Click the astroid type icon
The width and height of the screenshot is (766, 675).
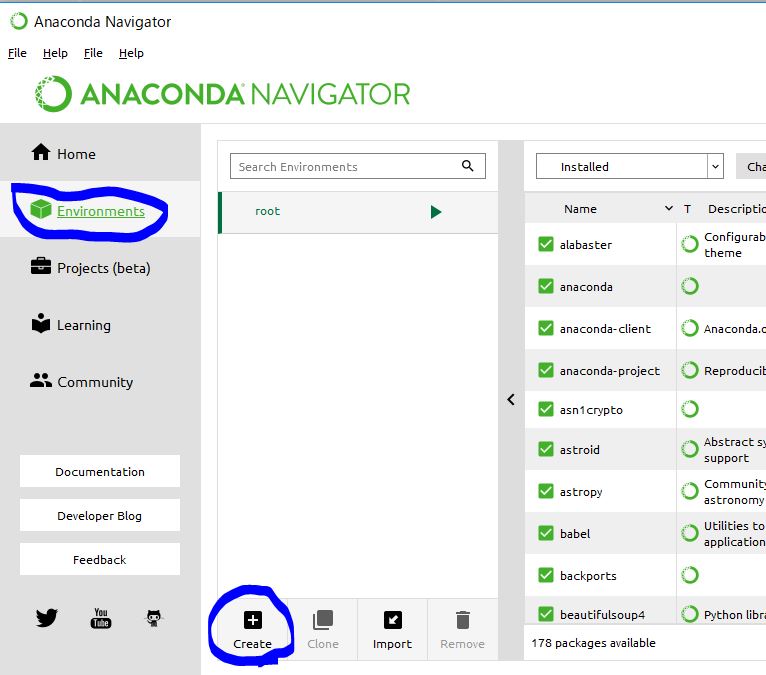click(x=690, y=449)
